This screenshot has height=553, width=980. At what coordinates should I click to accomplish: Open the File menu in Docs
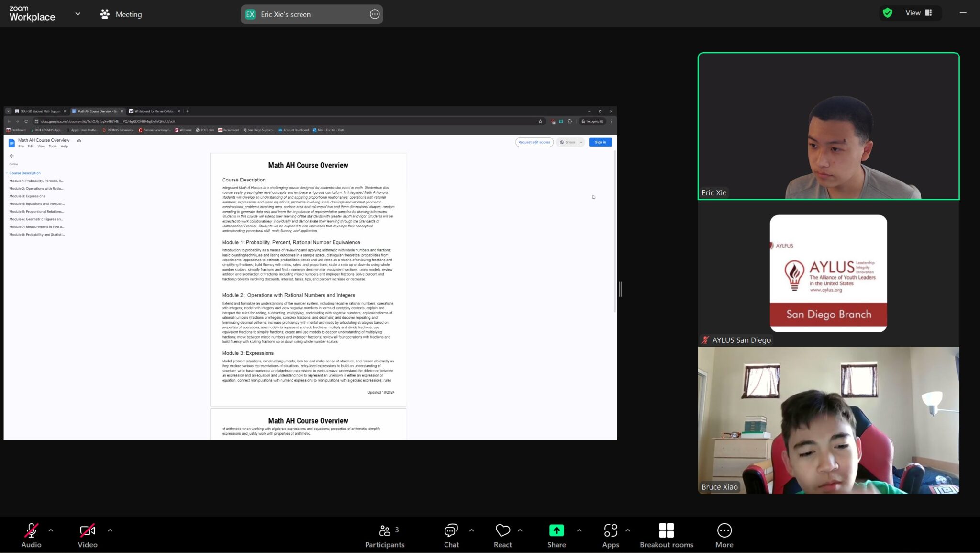coord(21,146)
